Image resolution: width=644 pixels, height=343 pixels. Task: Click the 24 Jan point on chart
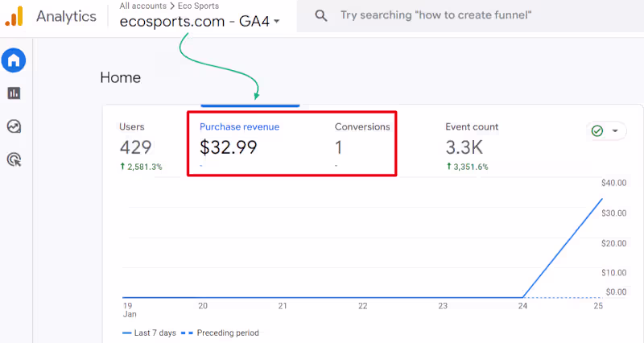(522, 297)
